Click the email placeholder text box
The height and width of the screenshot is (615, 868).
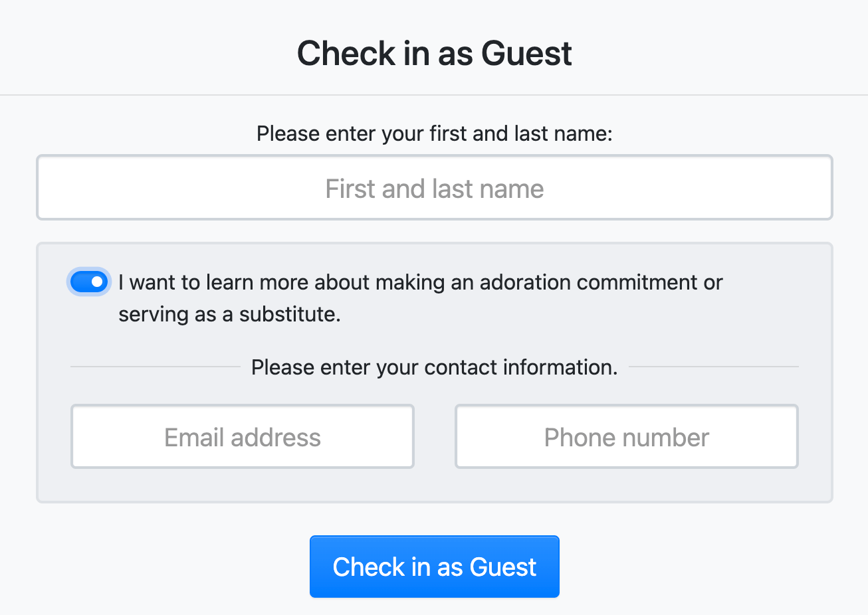point(243,437)
